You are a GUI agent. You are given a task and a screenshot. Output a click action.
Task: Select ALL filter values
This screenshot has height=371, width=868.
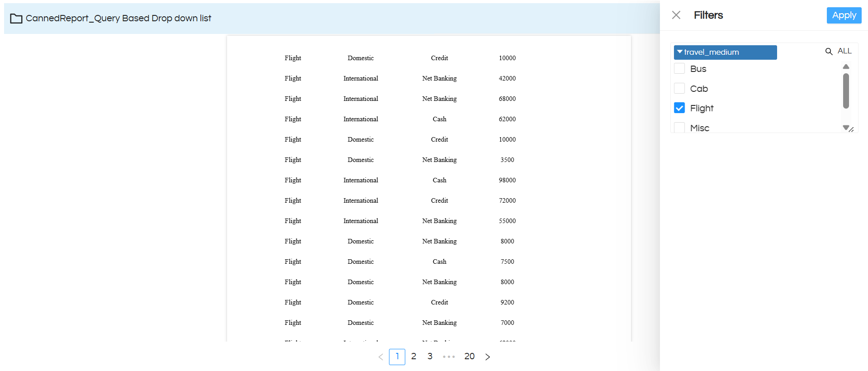pos(844,51)
